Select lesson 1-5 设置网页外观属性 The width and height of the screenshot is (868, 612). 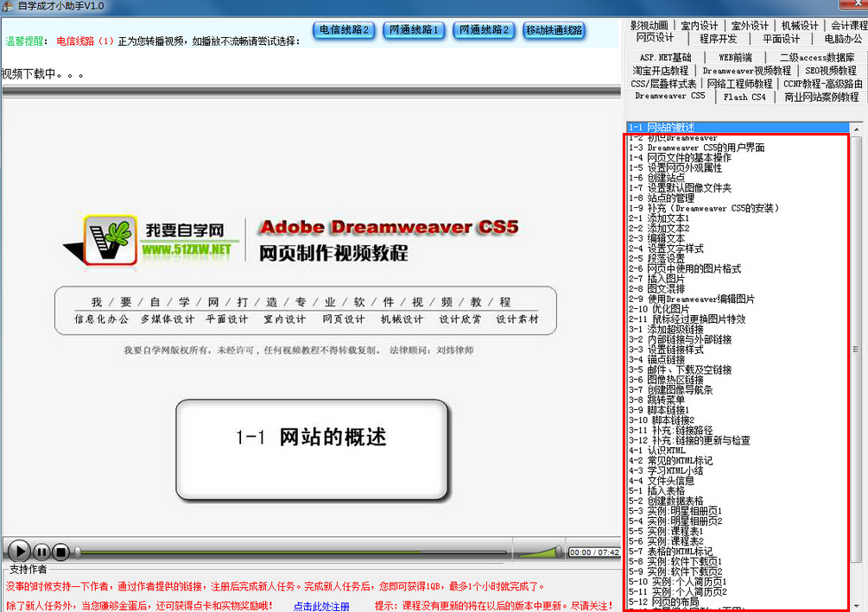pyautogui.click(x=738, y=167)
